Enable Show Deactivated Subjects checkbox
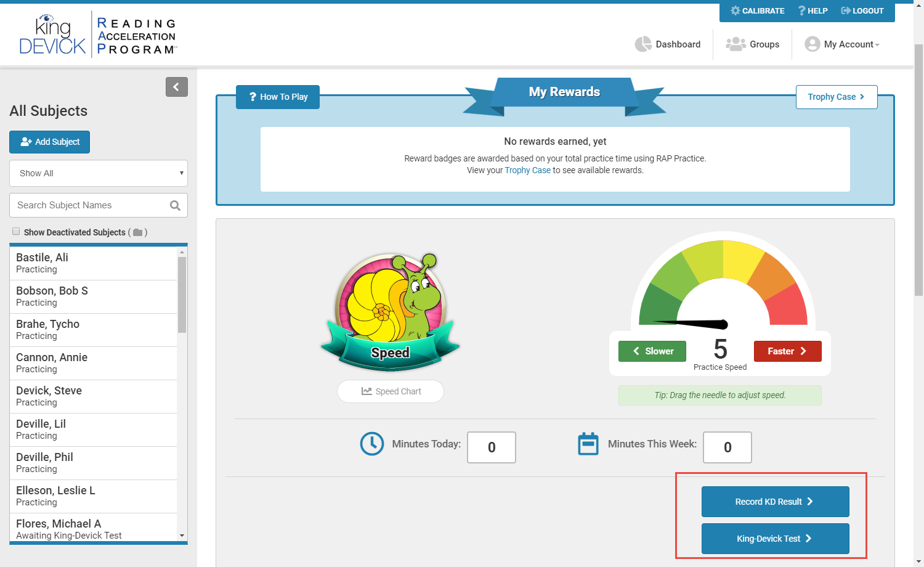Screen dimensions: 924x567 16,232
